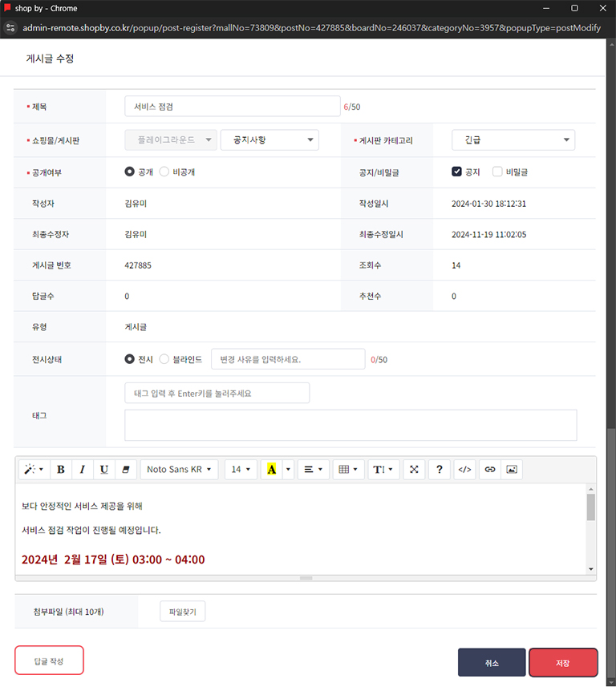Click the page vertical scrollbar thumb
Image resolution: width=616 pixels, height=687 pixels.
click(x=611, y=552)
